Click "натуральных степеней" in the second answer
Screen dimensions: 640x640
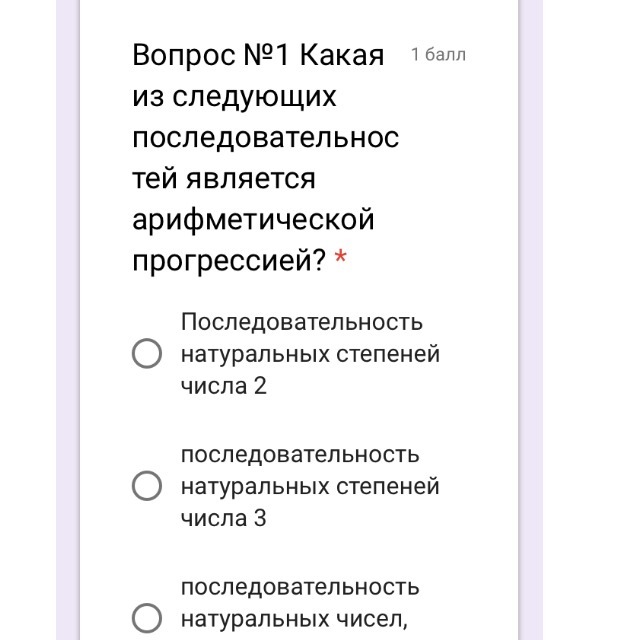tap(310, 486)
